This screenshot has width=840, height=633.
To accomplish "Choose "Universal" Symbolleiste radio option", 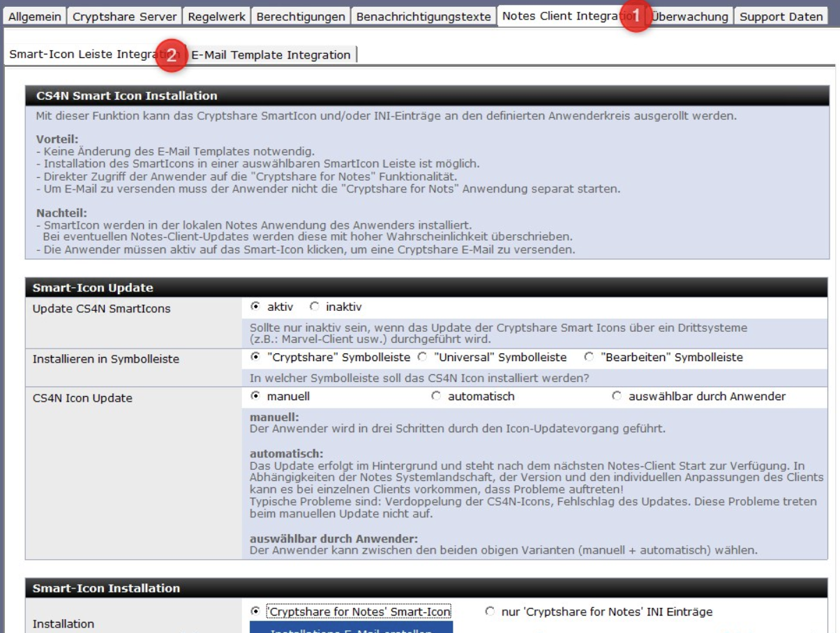I will 422,357.
